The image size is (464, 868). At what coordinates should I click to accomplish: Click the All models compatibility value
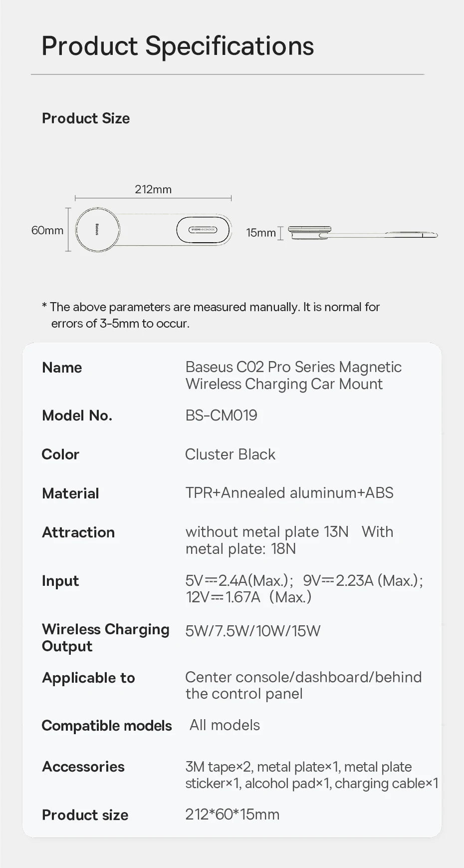click(225, 725)
